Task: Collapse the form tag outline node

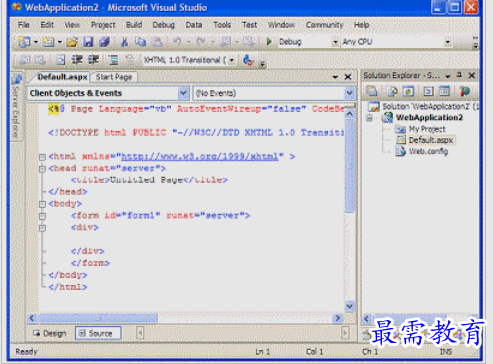Action: 42,216
